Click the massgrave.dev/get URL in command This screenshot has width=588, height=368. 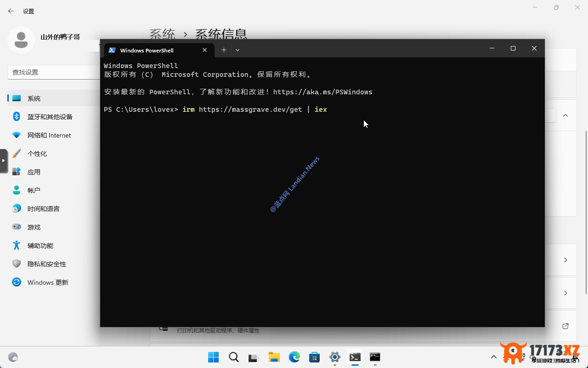(250, 109)
